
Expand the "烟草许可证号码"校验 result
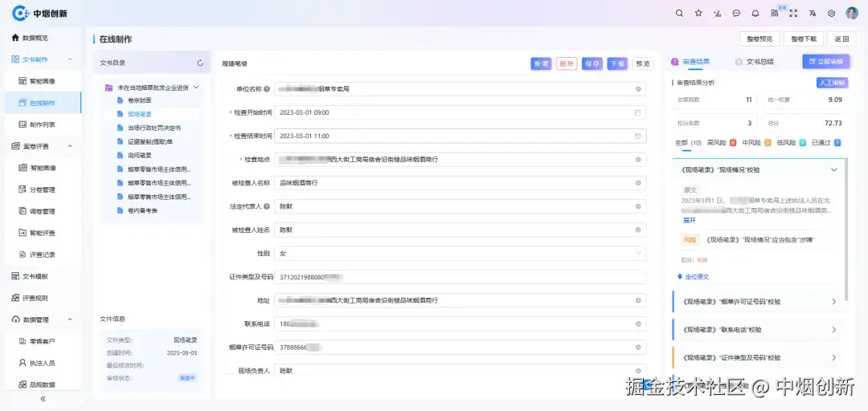pyautogui.click(x=834, y=302)
